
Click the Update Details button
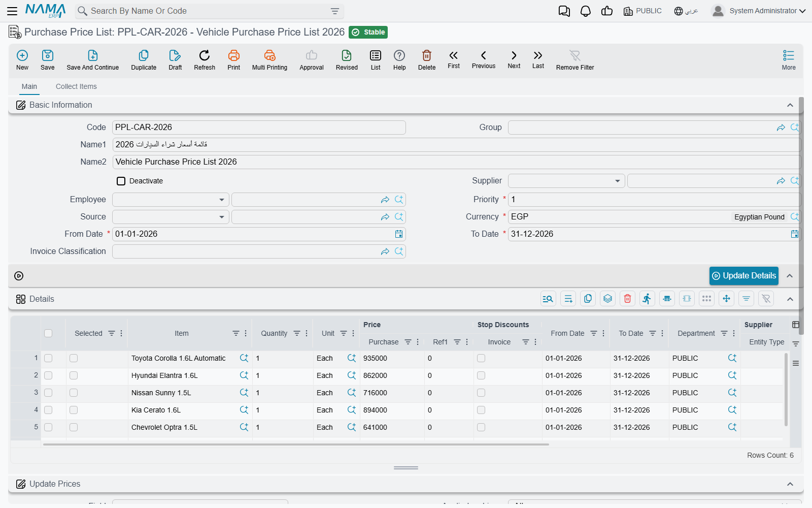tap(744, 276)
